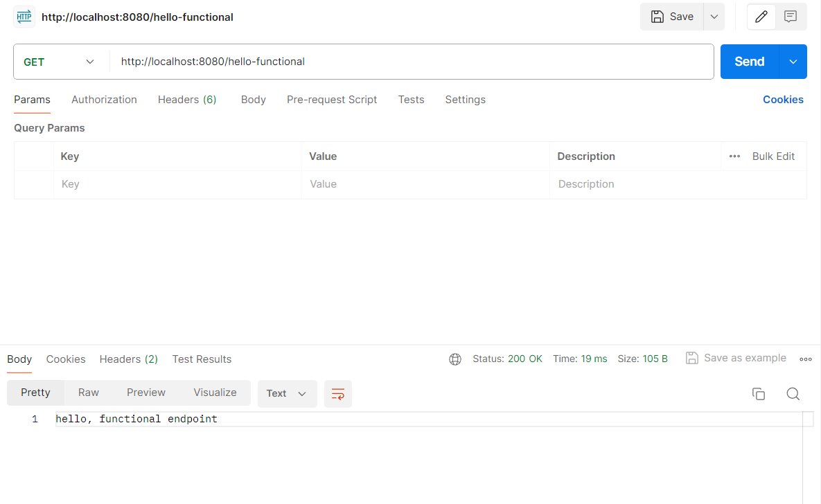Select the Visualize view
Image resolution: width=821 pixels, height=504 pixels.
pos(215,393)
